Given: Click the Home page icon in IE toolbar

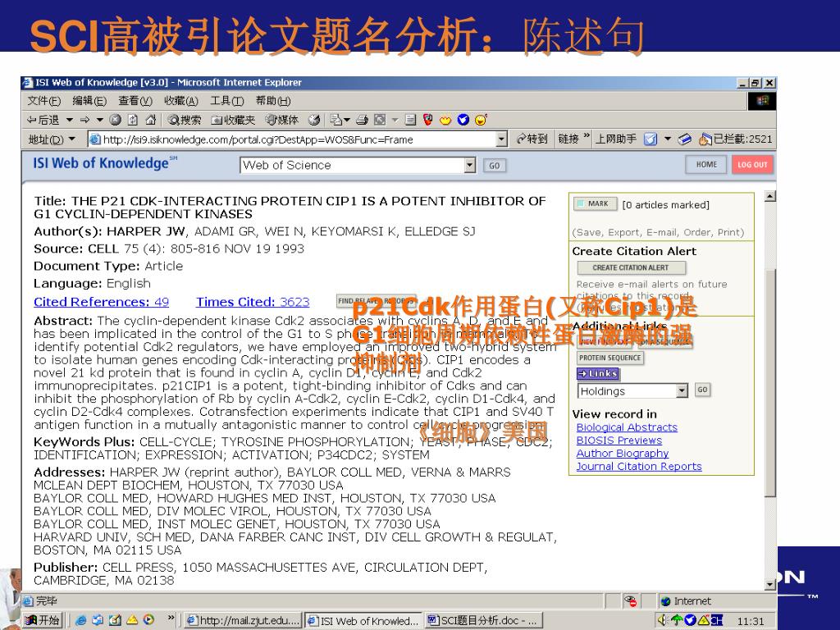Looking at the screenshot, I should pos(151,120).
